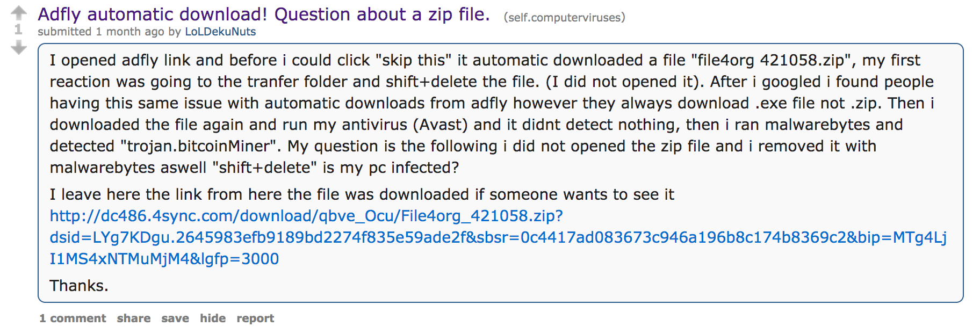The width and height of the screenshot is (980, 334).
Task: Click the "Thanks." line in post
Action: (x=79, y=286)
